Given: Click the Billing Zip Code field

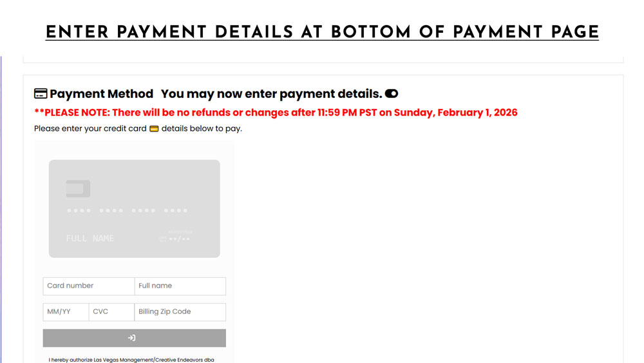Looking at the screenshot, I should click(x=180, y=312).
